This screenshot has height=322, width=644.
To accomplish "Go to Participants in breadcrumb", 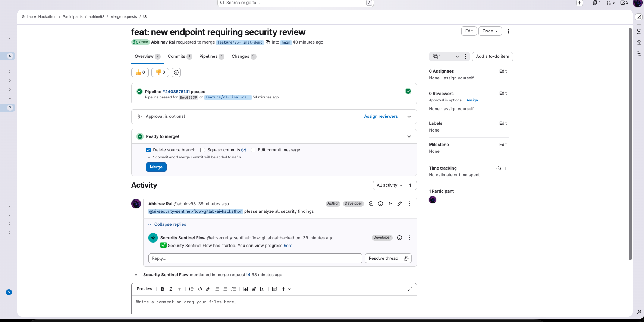I will tap(72, 17).
